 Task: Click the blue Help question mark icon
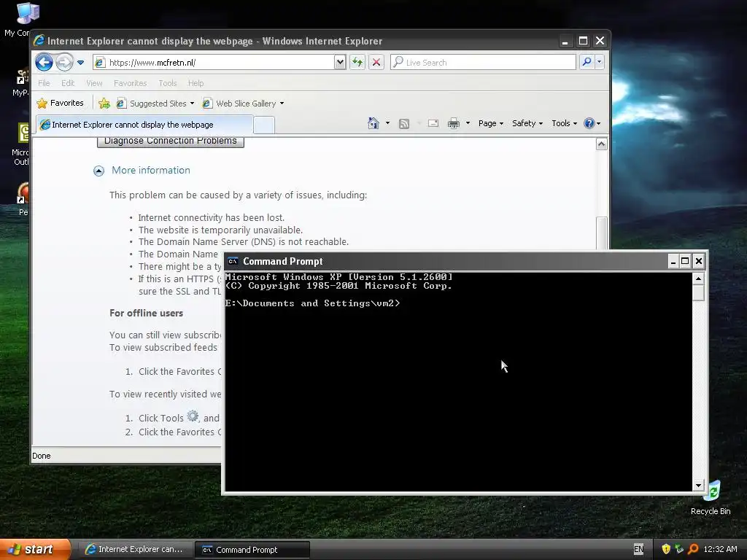tap(589, 123)
